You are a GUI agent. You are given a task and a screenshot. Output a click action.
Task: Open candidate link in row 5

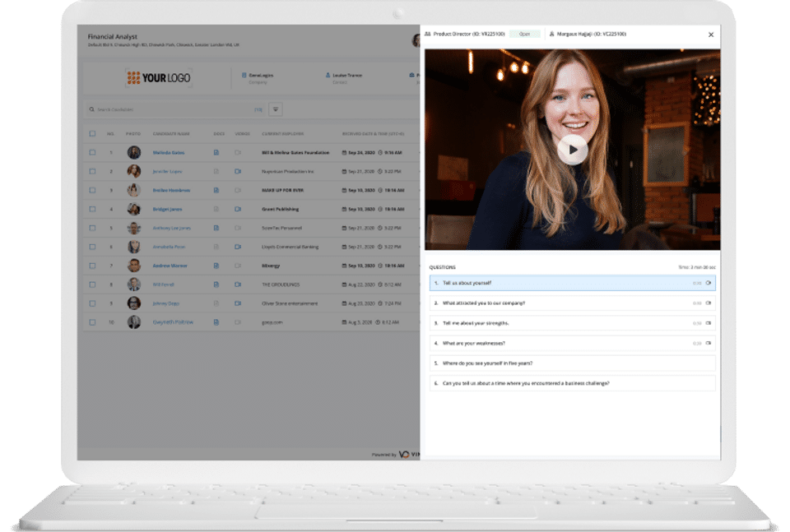(172, 228)
